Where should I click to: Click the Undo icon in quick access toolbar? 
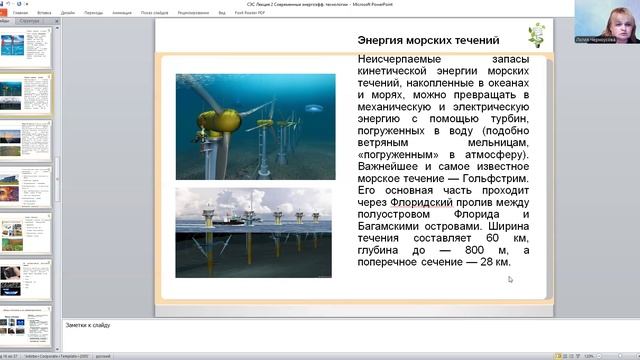8,4
